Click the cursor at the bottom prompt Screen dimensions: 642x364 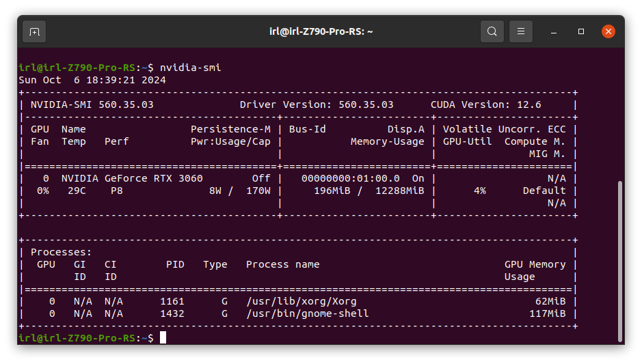[163, 338]
